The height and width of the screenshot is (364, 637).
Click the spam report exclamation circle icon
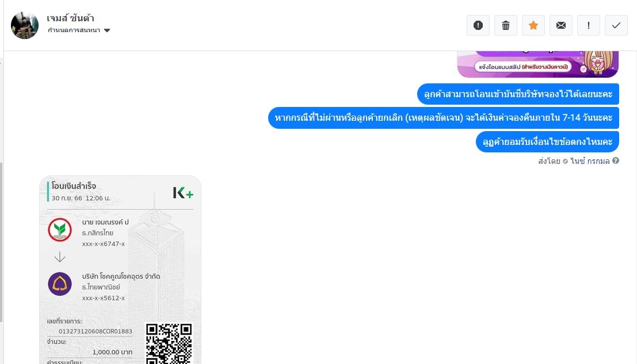[x=478, y=25]
